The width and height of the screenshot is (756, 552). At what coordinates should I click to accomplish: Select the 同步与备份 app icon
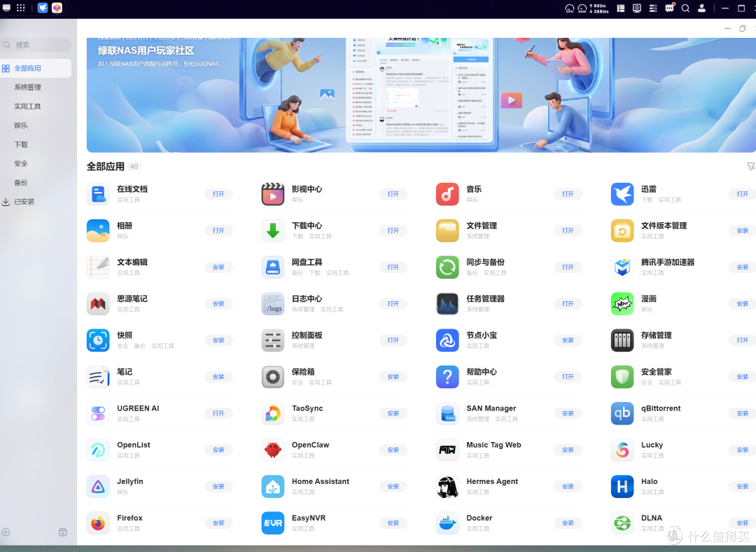tap(447, 268)
